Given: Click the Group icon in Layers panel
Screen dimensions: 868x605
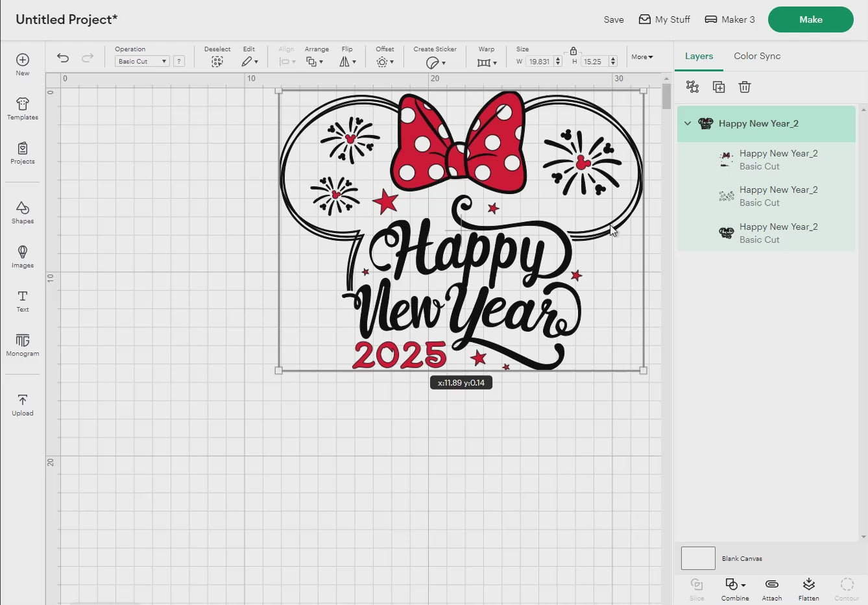Looking at the screenshot, I should (692, 87).
